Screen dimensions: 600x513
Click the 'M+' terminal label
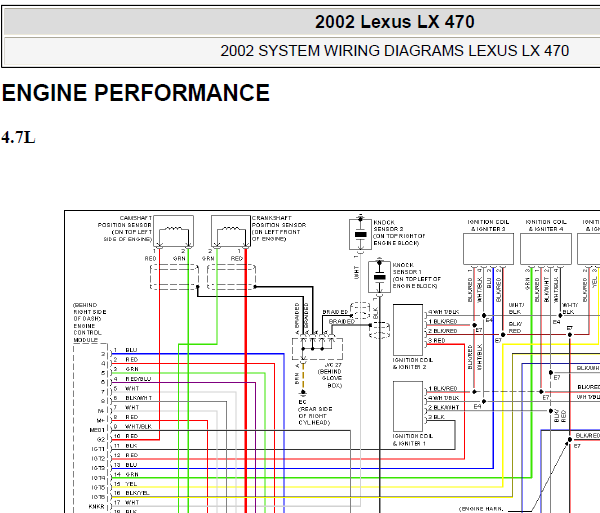101,420
